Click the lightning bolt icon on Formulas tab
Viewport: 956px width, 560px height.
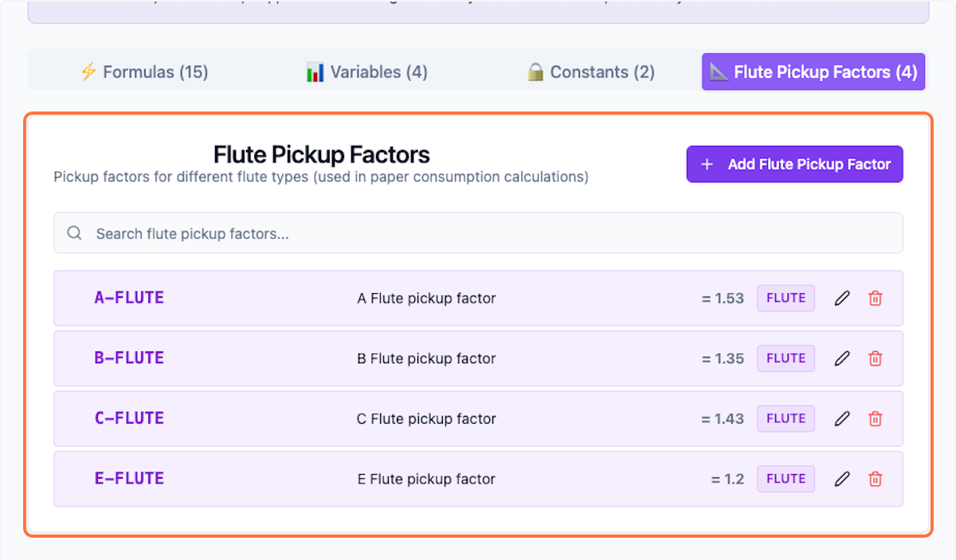click(88, 72)
